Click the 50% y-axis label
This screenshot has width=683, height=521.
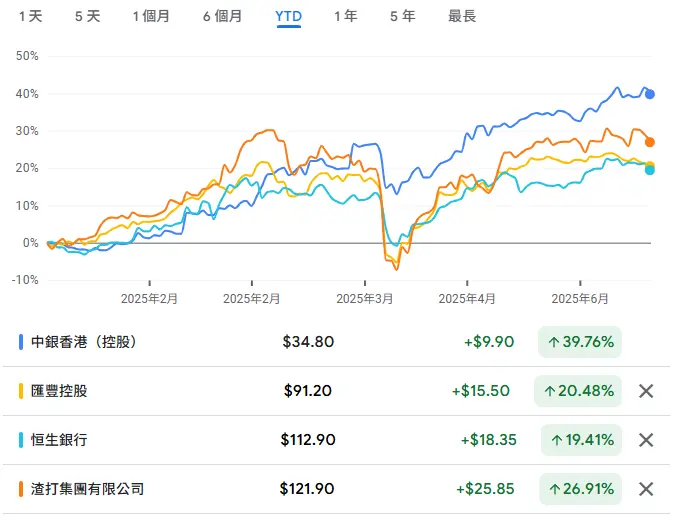pos(27,56)
